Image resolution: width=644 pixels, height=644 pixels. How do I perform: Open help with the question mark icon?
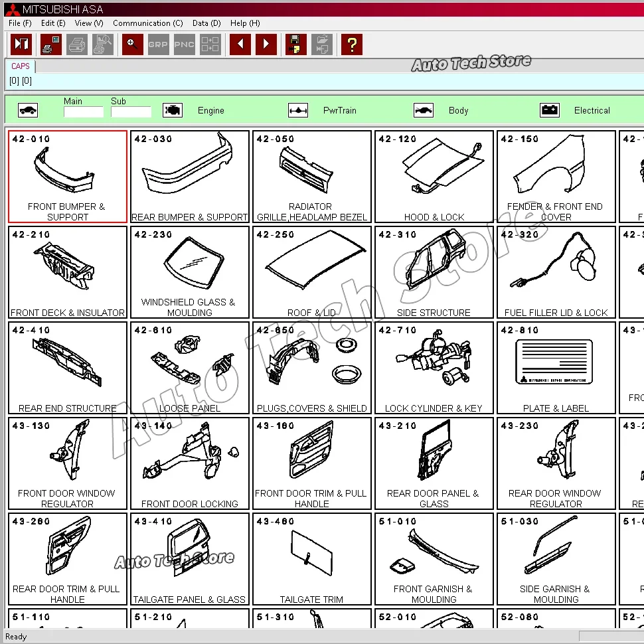(x=351, y=44)
